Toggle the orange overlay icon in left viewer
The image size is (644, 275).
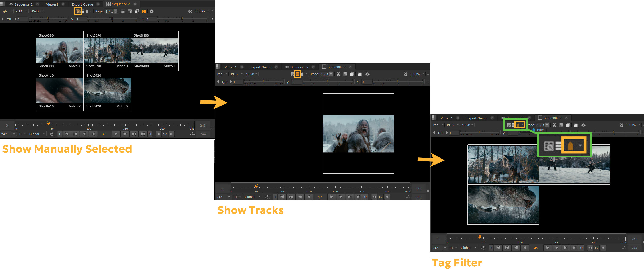tap(144, 11)
